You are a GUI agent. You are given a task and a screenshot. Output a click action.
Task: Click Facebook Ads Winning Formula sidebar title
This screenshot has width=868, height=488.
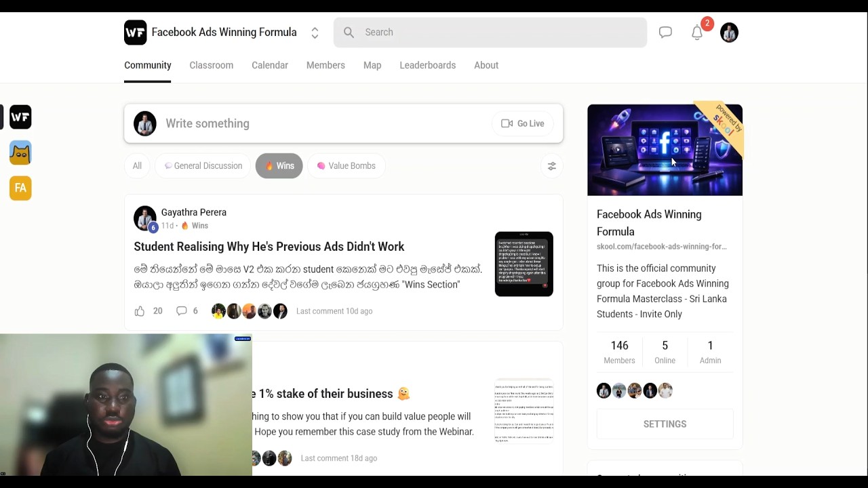(649, 223)
